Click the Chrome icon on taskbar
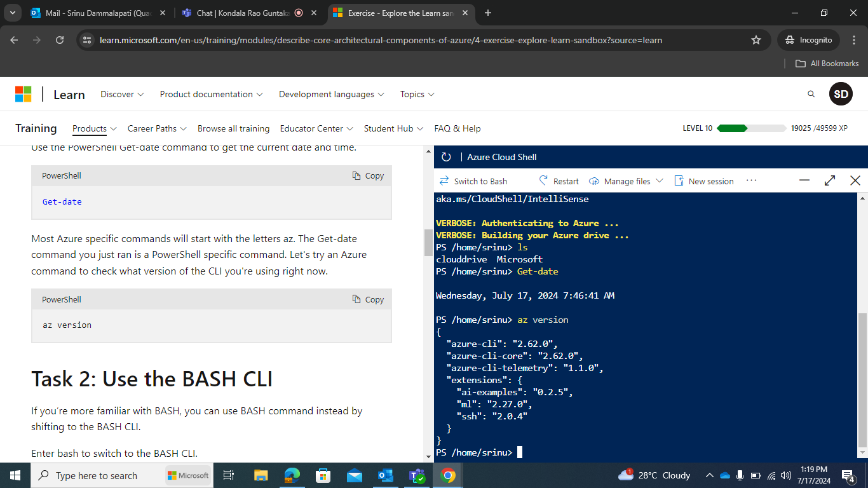 tap(448, 475)
